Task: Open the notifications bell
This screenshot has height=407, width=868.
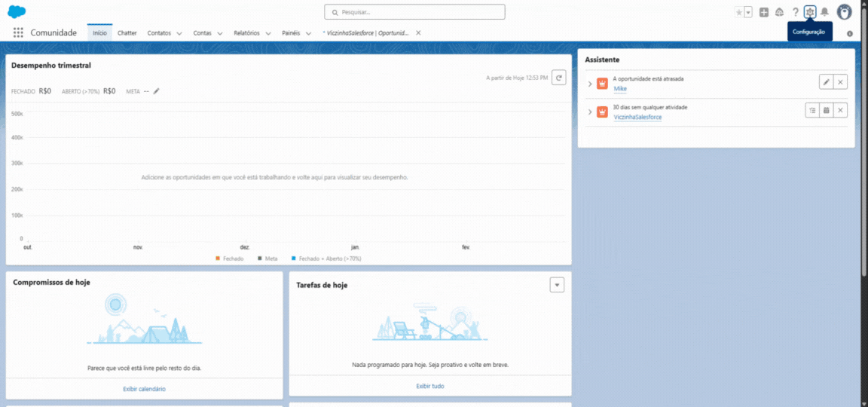Action: (824, 12)
